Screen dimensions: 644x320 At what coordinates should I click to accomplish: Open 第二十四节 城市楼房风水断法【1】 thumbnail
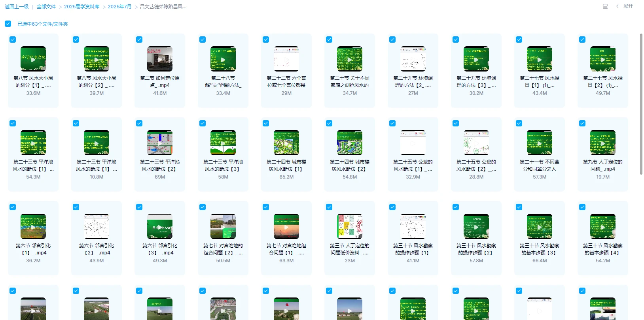(286, 143)
